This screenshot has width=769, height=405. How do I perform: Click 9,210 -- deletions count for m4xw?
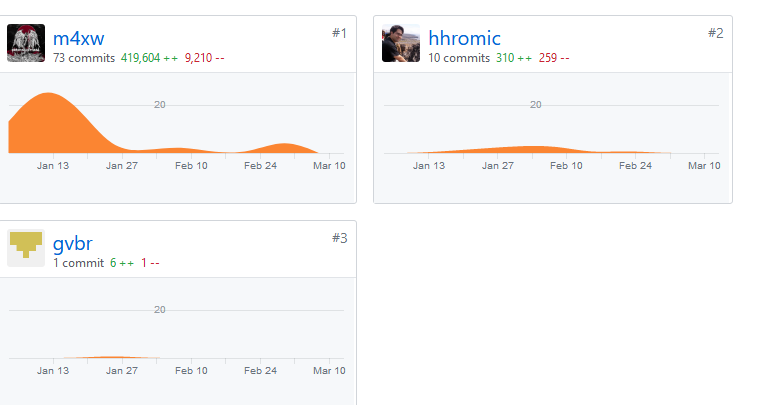(x=205, y=58)
